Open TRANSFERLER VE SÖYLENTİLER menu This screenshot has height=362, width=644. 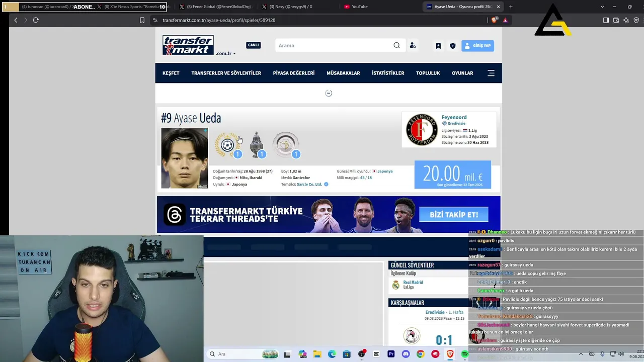[226, 73]
